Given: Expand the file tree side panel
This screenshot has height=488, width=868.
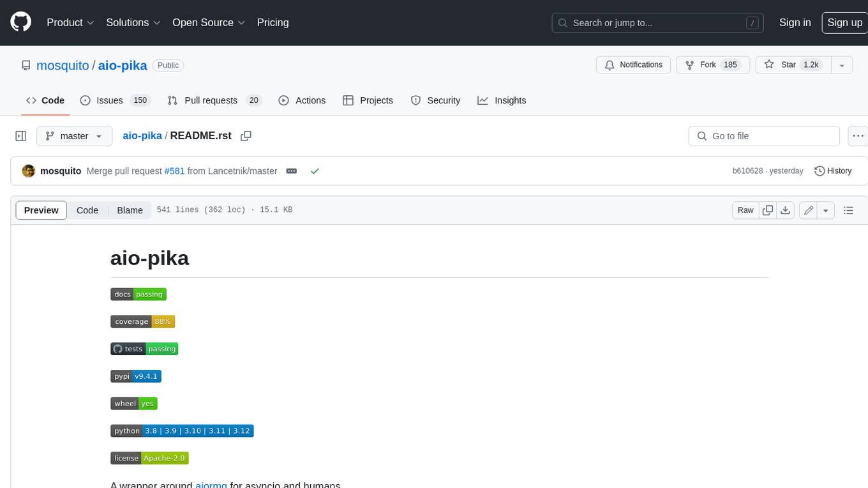Looking at the screenshot, I should [21, 136].
